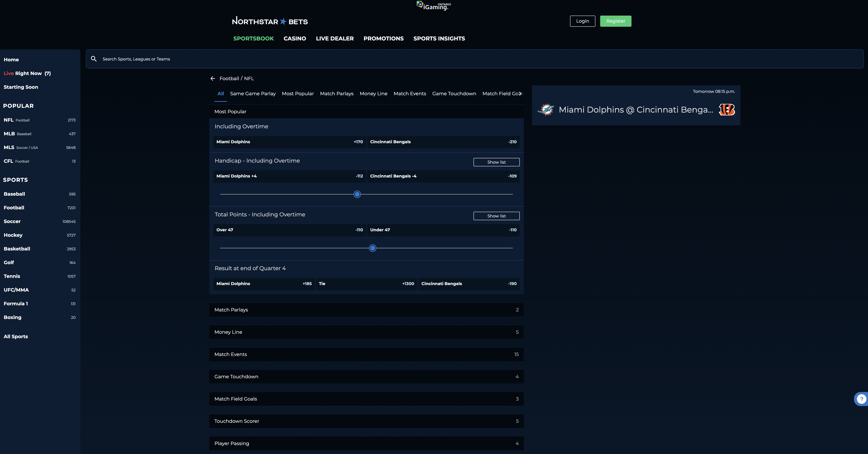Click the green Register button

[x=616, y=21]
